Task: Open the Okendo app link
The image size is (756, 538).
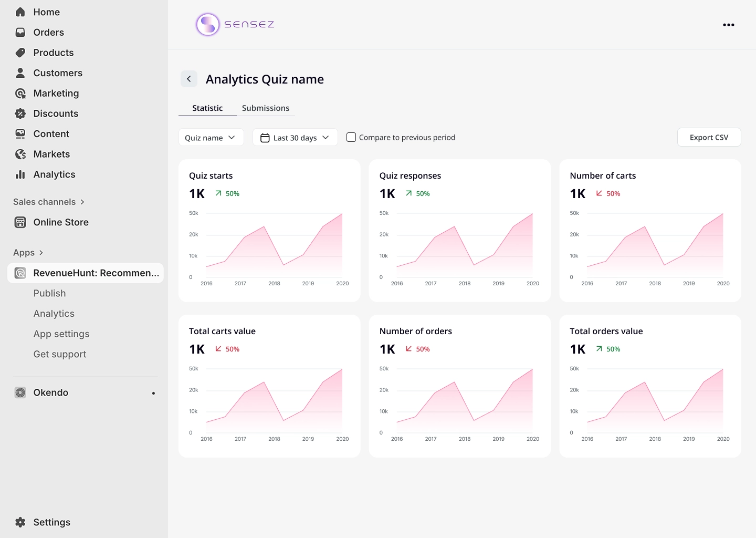Action: pyautogui.click(x=51, y=392)
